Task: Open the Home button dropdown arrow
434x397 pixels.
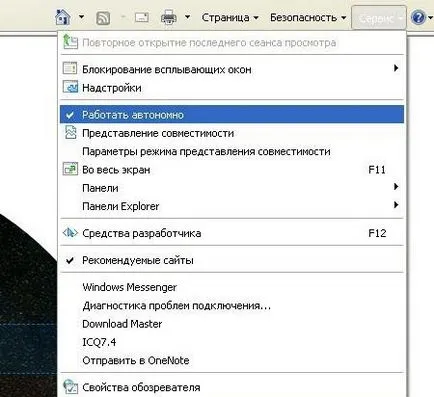Action: pos(81,17)
